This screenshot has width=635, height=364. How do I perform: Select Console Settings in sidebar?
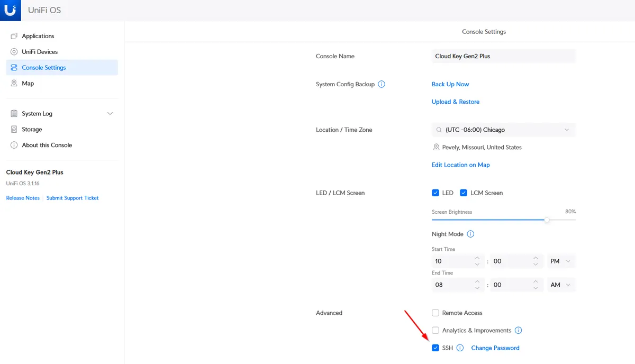[62, 68]
